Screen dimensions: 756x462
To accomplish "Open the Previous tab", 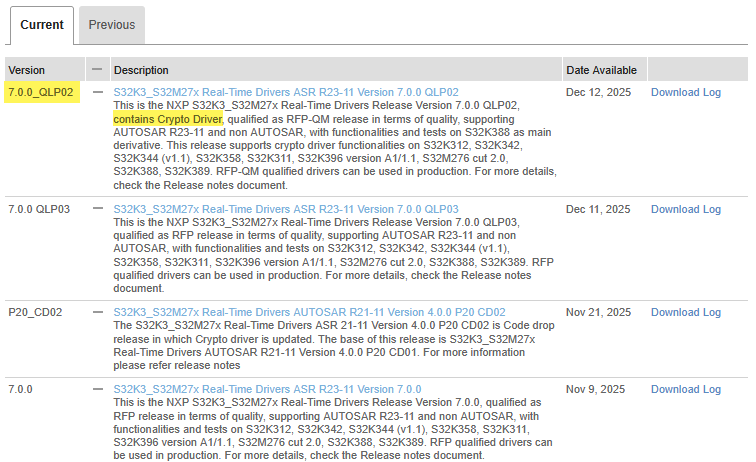I will 112,25.
